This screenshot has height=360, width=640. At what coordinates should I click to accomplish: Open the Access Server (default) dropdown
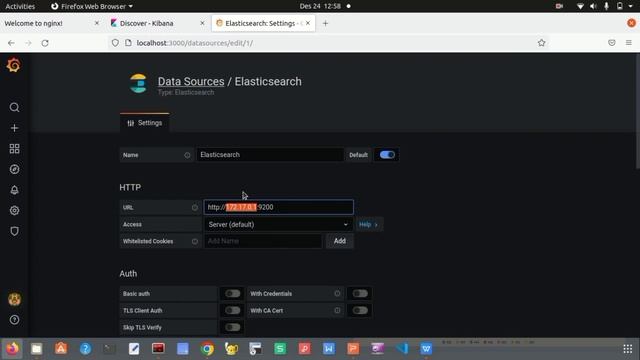click(x=278, y=224)
